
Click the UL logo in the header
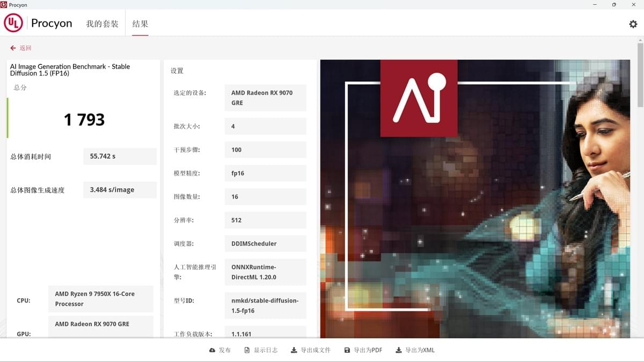coord(13,23)
